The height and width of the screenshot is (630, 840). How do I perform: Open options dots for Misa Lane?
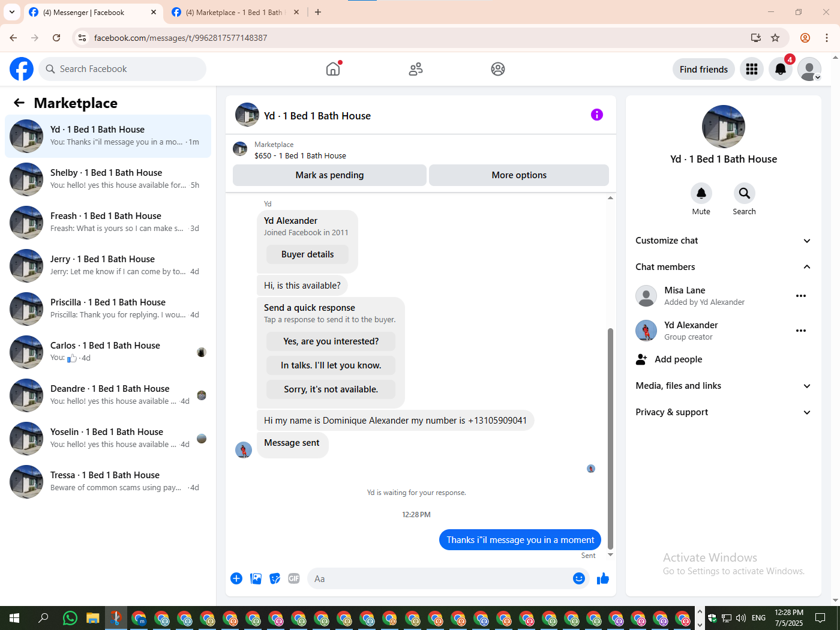pos(801,296)
